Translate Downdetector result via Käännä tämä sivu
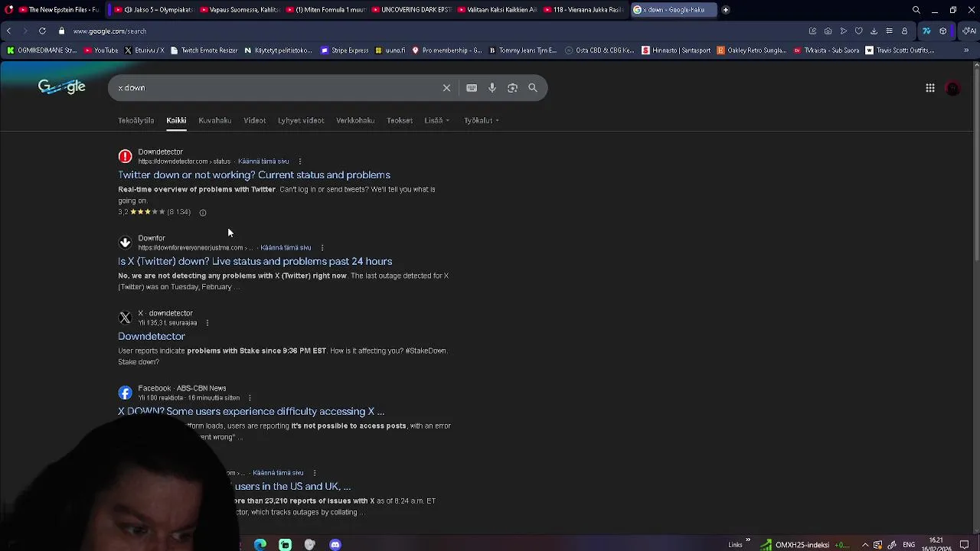Screen dimensions: 980x551 (x=263, y=161)
